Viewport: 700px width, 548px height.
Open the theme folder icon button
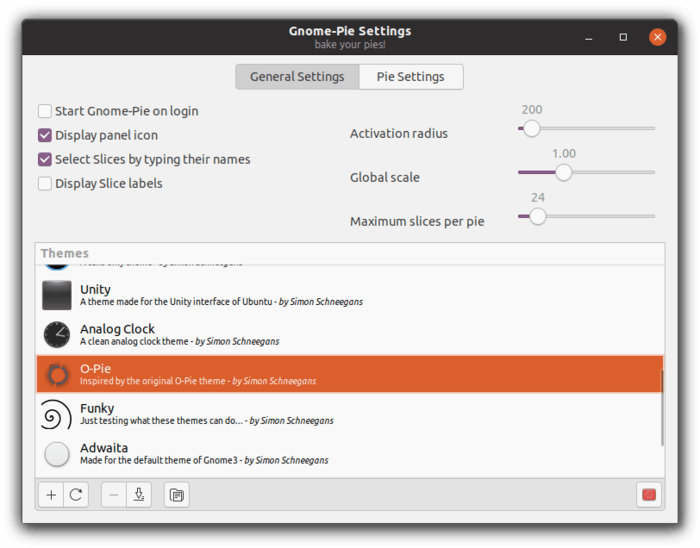[x=177, y=495]
